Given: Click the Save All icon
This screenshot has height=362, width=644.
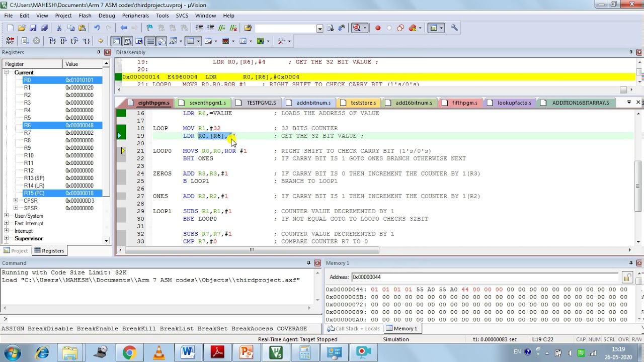Looking at the screenshot, I should coord(44,28).
